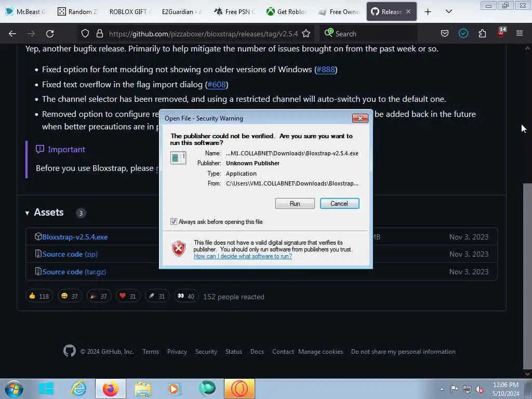Open File Explorer folder taskbar icon
The image size is (532, 399).
(143, 389)
